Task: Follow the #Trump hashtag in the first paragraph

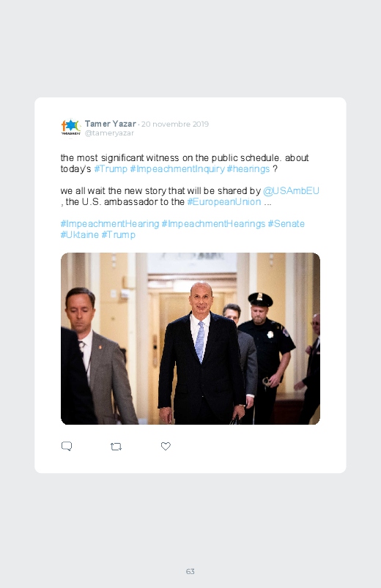Action: 111,168
